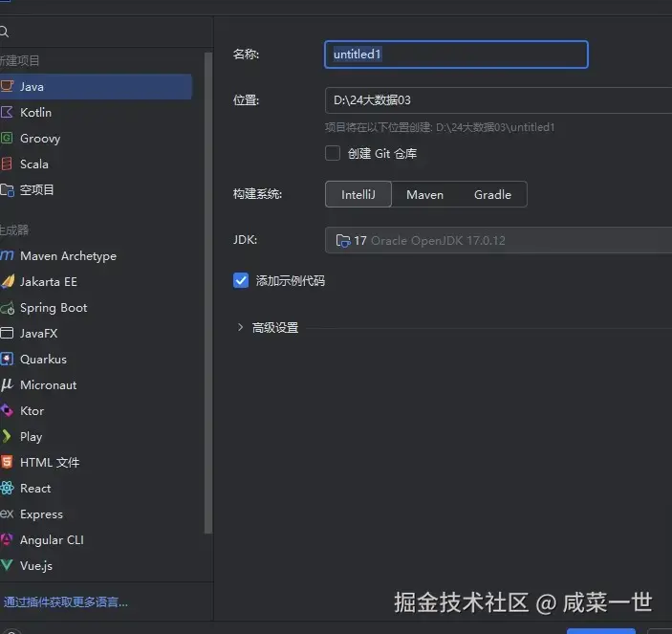Click the Quarkus logo icon
The image size is (672, 634).
(7, 359)
